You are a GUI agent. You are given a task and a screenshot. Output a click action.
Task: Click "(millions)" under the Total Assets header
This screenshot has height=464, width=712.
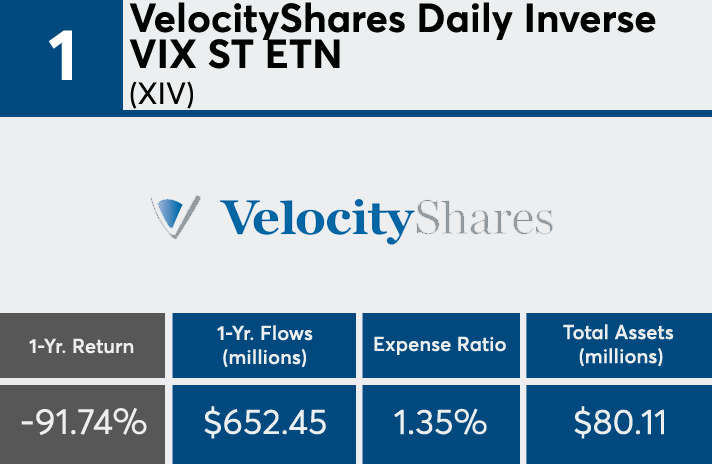618,356
